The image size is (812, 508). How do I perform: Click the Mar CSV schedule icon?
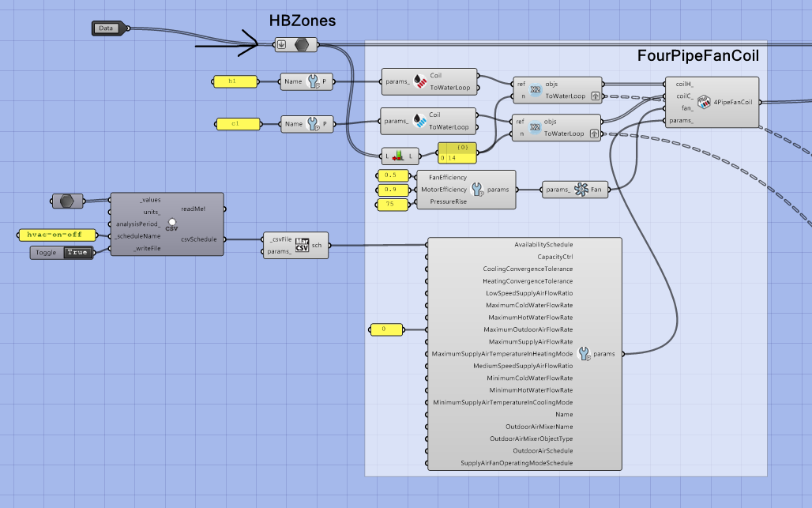302,245
